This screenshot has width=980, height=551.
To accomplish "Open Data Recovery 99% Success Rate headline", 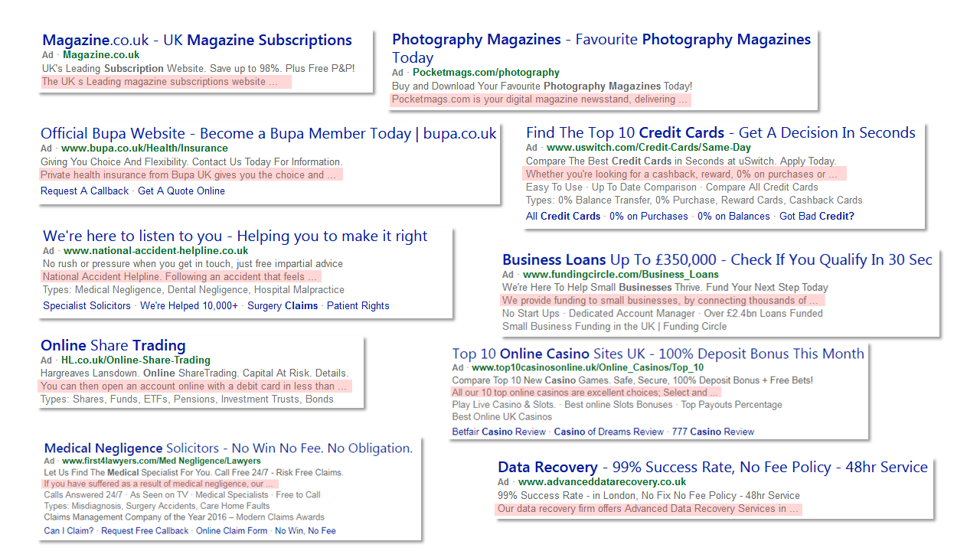I will 713,467.
